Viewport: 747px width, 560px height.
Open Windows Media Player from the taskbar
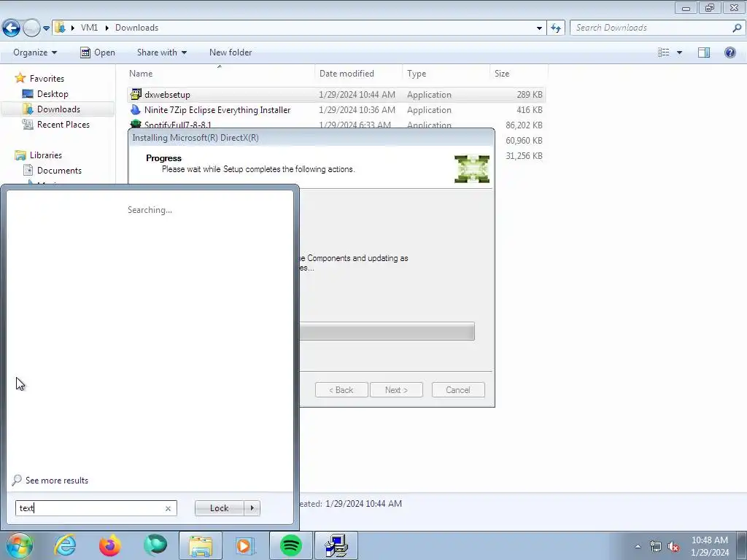pyautogui.click(x=246, y=545)
